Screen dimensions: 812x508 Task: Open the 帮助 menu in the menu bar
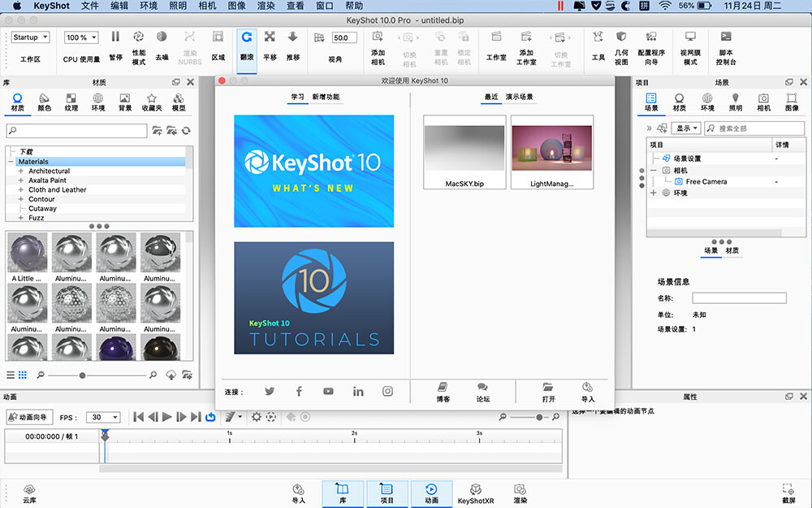tap(354, 6)
